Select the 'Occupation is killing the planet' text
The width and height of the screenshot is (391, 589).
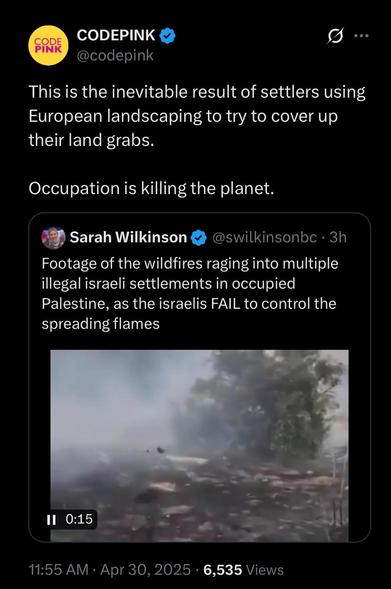pyautogui.click(x=151, y=189)
